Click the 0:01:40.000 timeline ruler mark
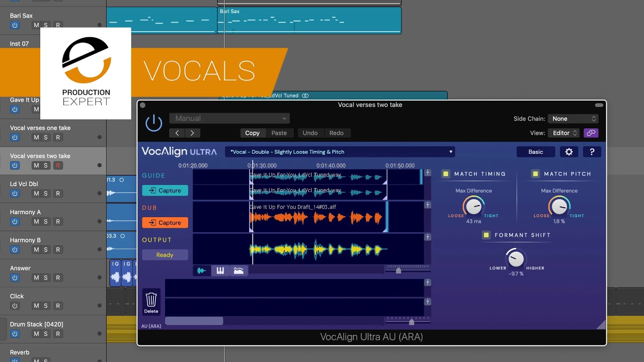Viewport: 644px width, 362px height. pos(331,165)
